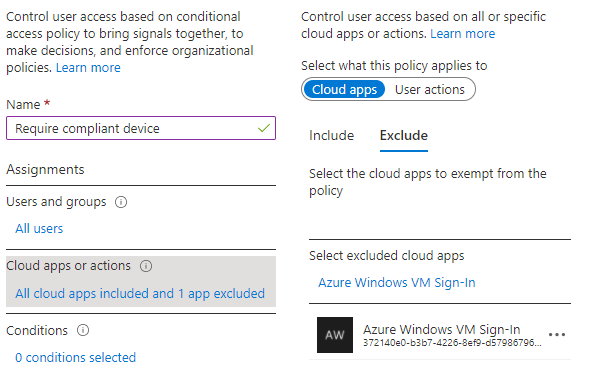Screen dimensions: 589x370
Task: Click Select what this policy applies to text
Action: click(394, 66)
